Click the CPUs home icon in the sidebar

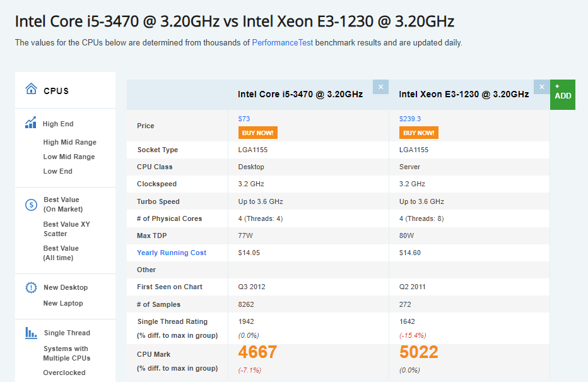pyautogui.click(x=32, y=89)
